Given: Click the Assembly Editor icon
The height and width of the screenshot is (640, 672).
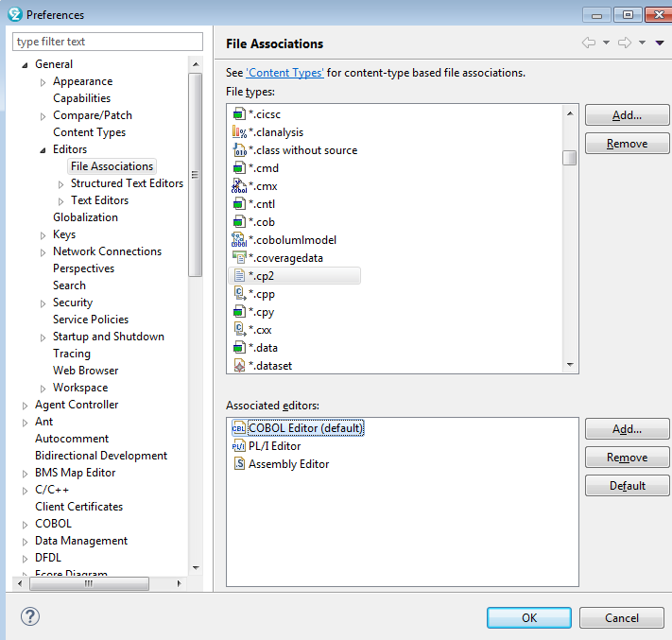Looking at the screenshot, I should (239, 464).
